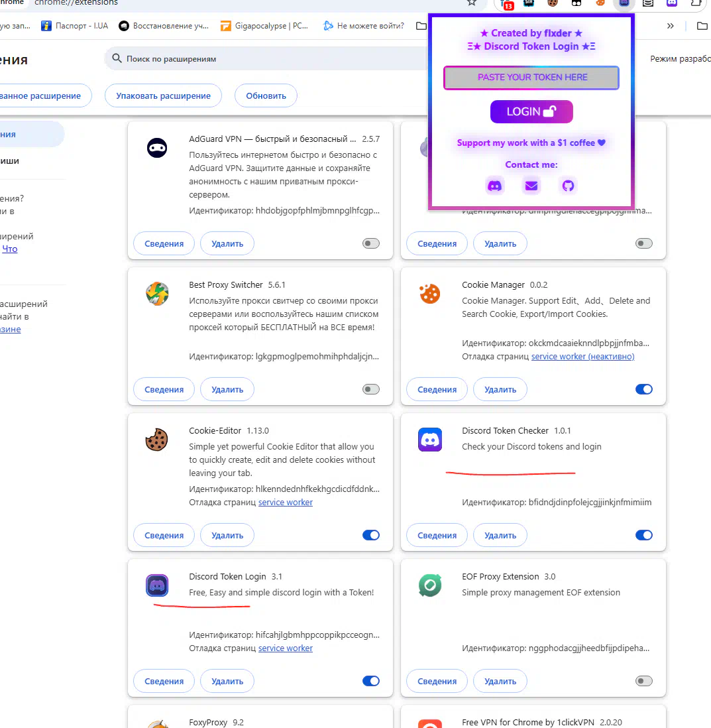Open the email contact icon in the popup

531,186
